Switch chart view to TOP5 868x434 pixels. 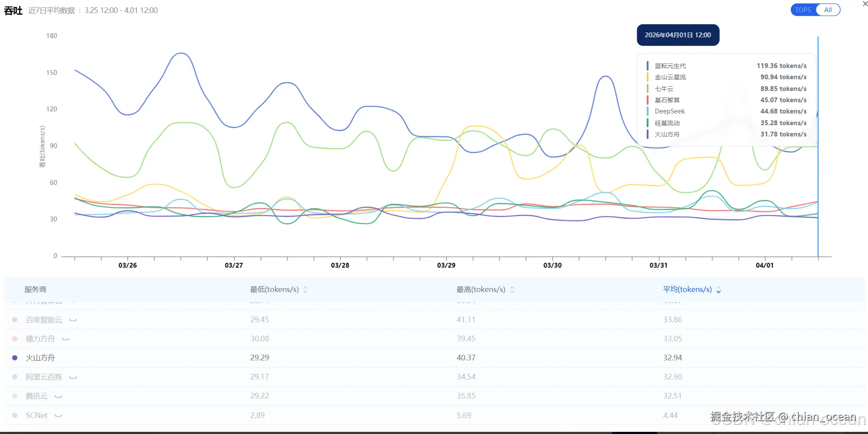803,10
